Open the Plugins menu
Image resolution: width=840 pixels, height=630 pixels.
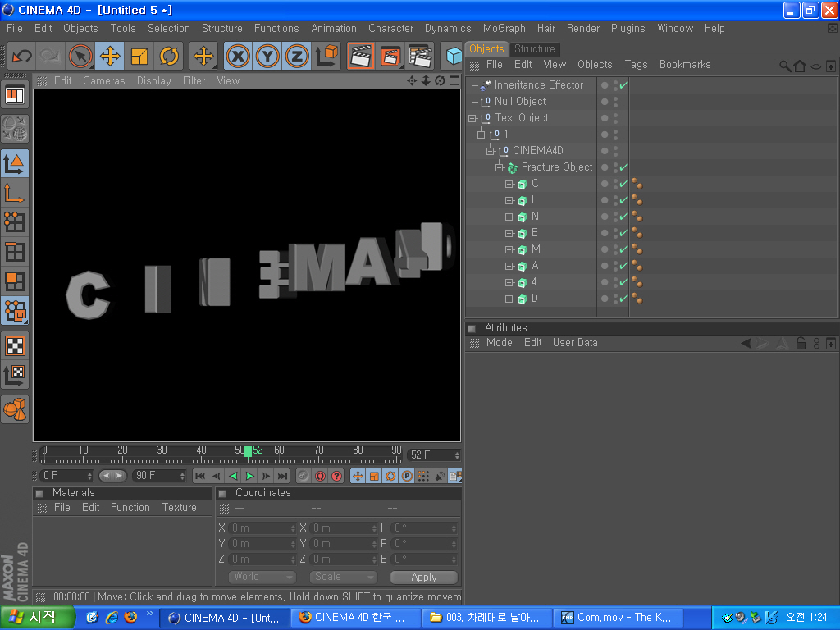pos(628,29)
